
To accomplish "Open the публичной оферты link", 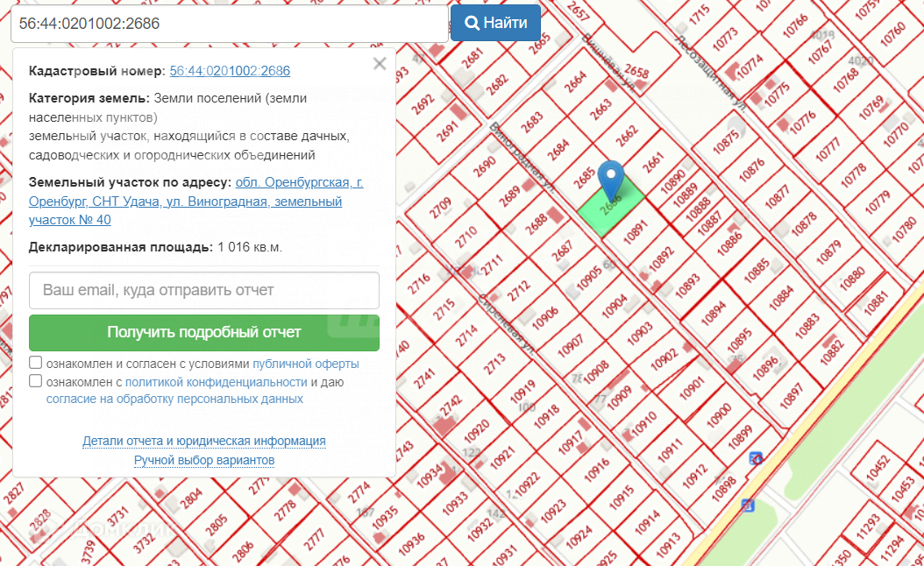I will point(305,364).
